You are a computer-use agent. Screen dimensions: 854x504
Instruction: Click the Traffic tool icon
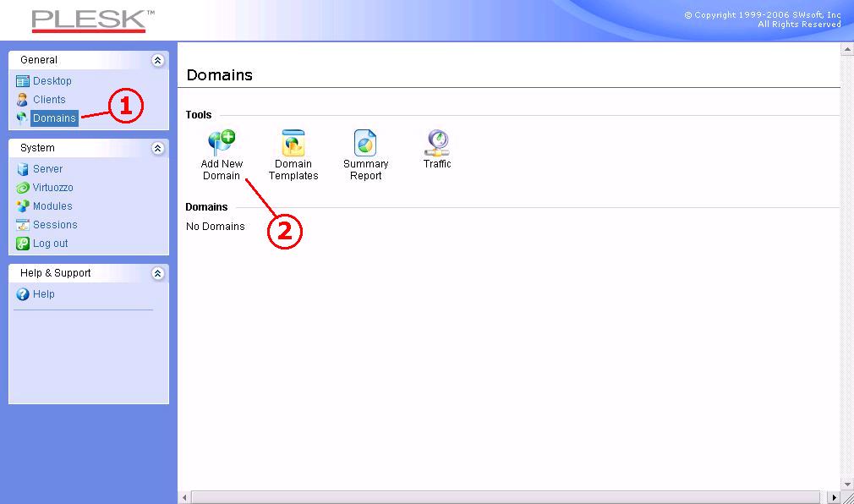pyautogui.click(x=437, y=142)
